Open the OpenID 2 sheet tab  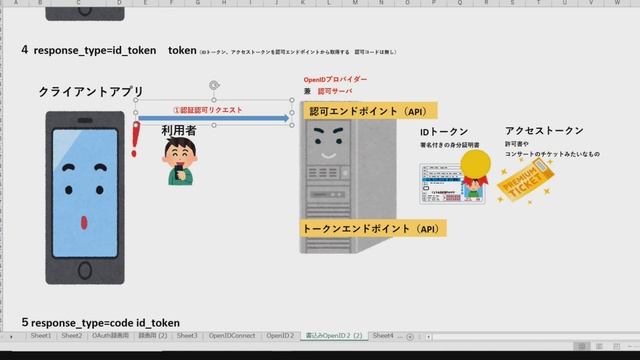(280, 336)
